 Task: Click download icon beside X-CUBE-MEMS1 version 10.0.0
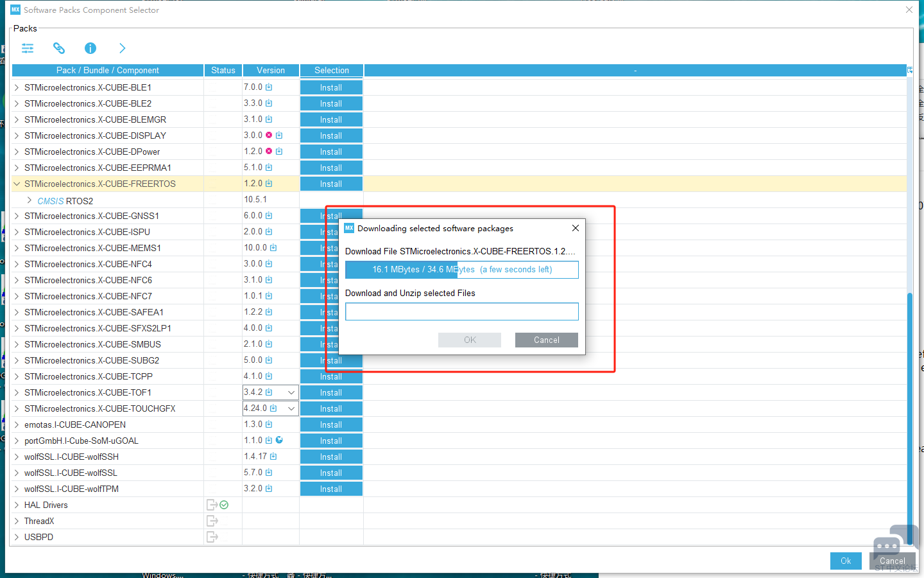click(273, 248)
